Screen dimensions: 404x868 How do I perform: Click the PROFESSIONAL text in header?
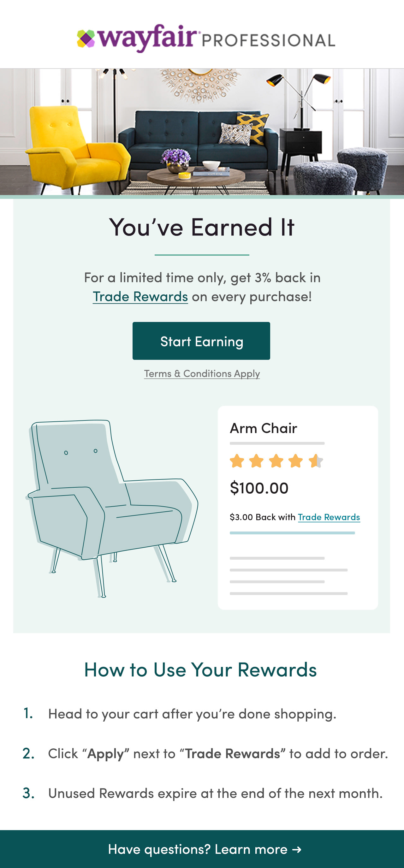point(269,40)
